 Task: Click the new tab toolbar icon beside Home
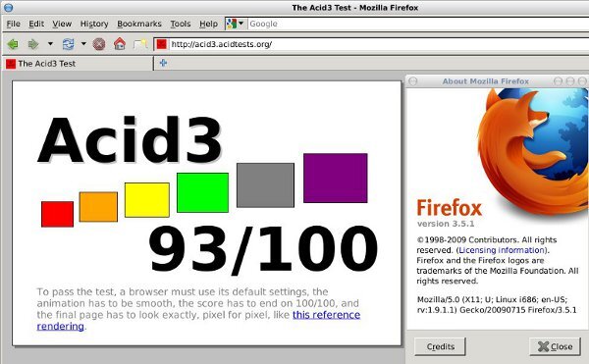(140, 44)
